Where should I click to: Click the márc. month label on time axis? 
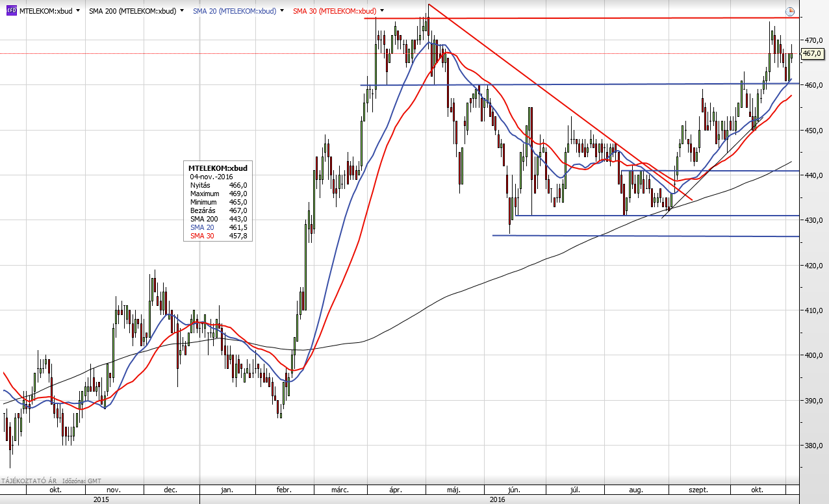[340, 490]
